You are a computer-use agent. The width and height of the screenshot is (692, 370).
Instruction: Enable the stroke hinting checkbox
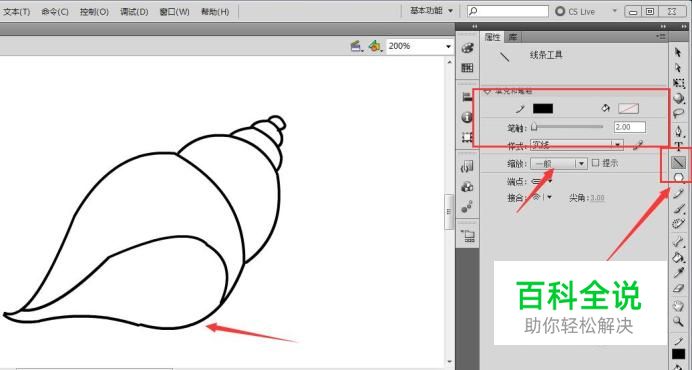(x=595, y=163)
